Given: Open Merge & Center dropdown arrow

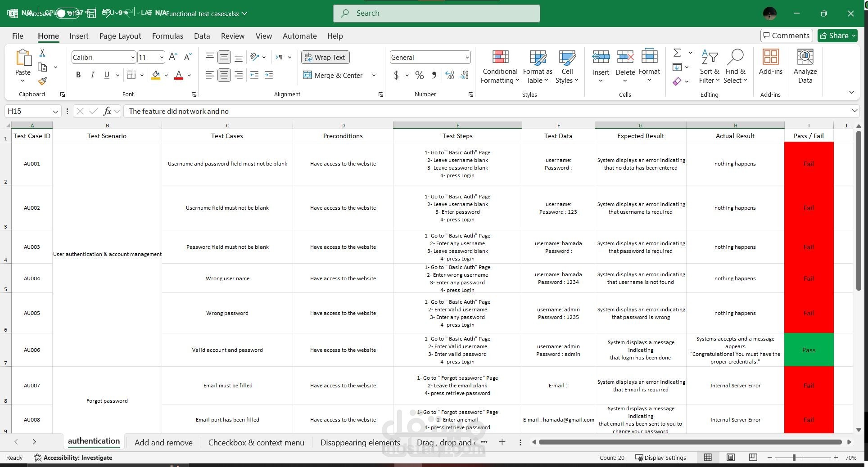Looking at the screenshot, I should tap(374, 75).
